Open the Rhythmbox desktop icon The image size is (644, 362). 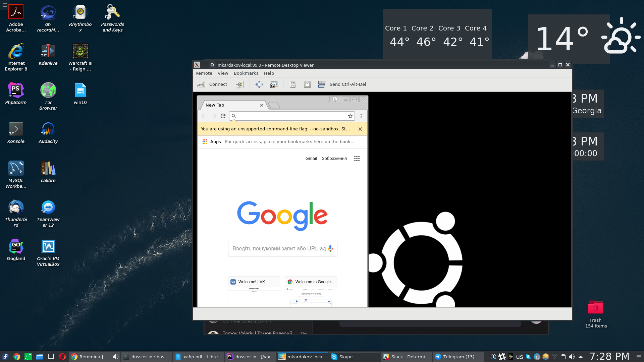(80, 18)
